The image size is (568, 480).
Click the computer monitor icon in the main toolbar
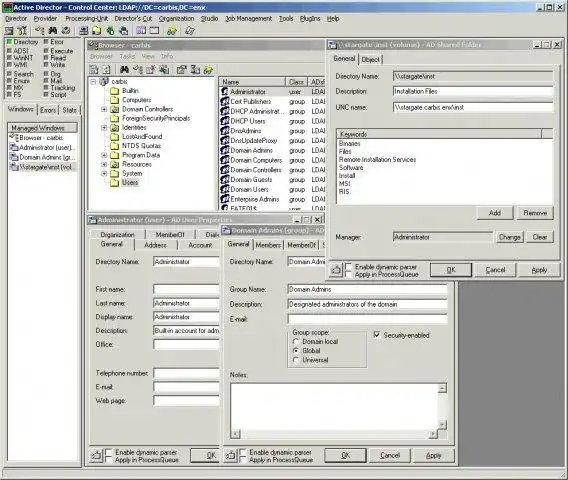tap(84, 31)
